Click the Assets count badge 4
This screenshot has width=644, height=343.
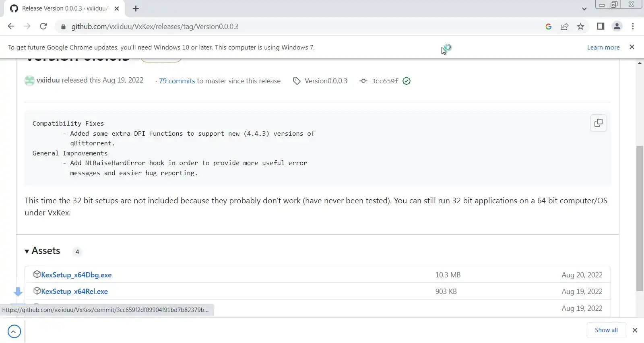tap(77, 252)
